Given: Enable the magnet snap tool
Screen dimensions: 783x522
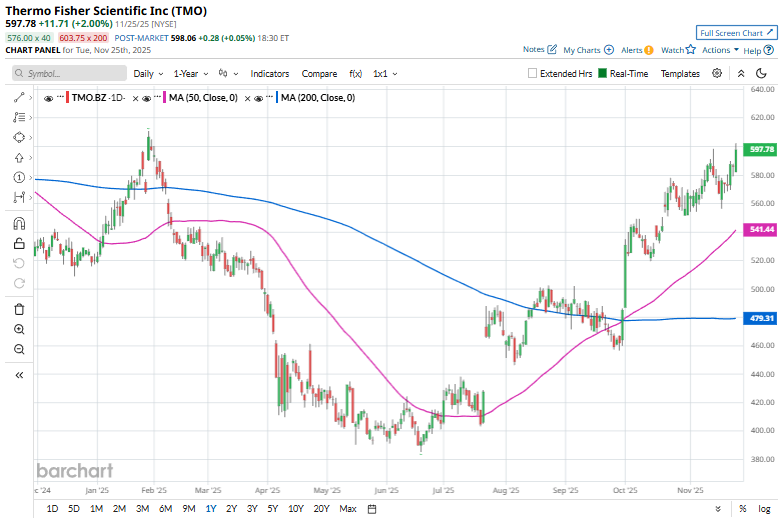Looking at the screenshot, I should click(19, 223).
